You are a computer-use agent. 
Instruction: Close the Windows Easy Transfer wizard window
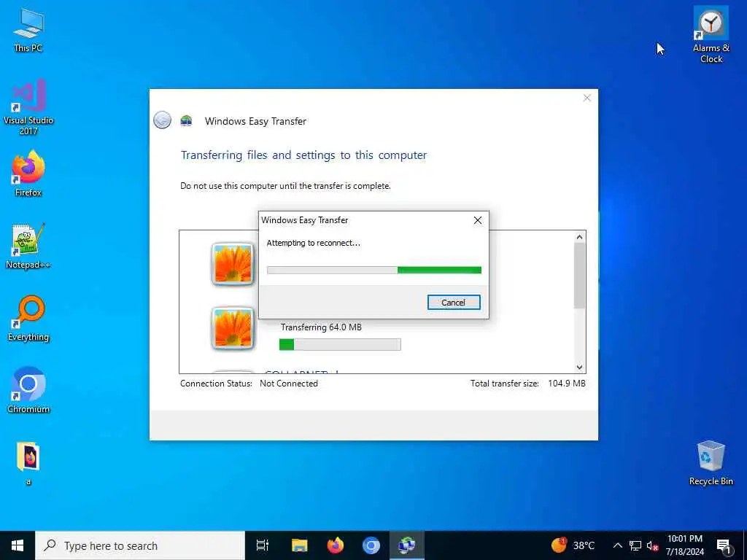pyautogui.click(x=587, y=98)
